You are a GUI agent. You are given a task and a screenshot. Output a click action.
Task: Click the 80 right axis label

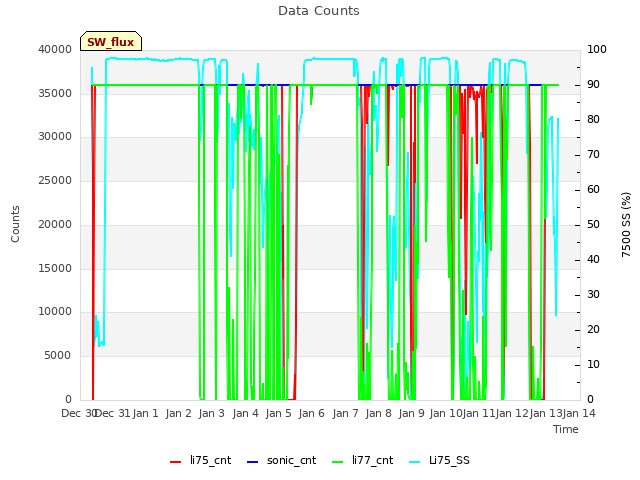593,119
